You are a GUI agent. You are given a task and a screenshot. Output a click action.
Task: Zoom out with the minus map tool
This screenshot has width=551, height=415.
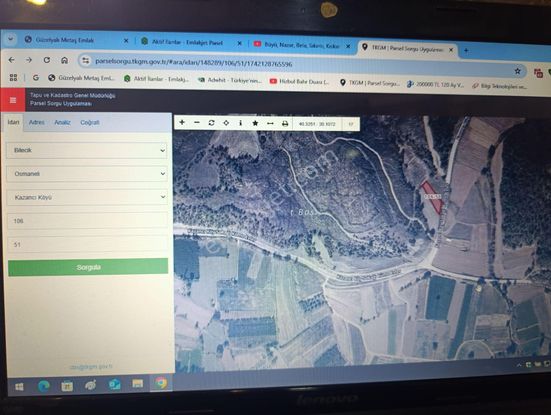[197, 122]
